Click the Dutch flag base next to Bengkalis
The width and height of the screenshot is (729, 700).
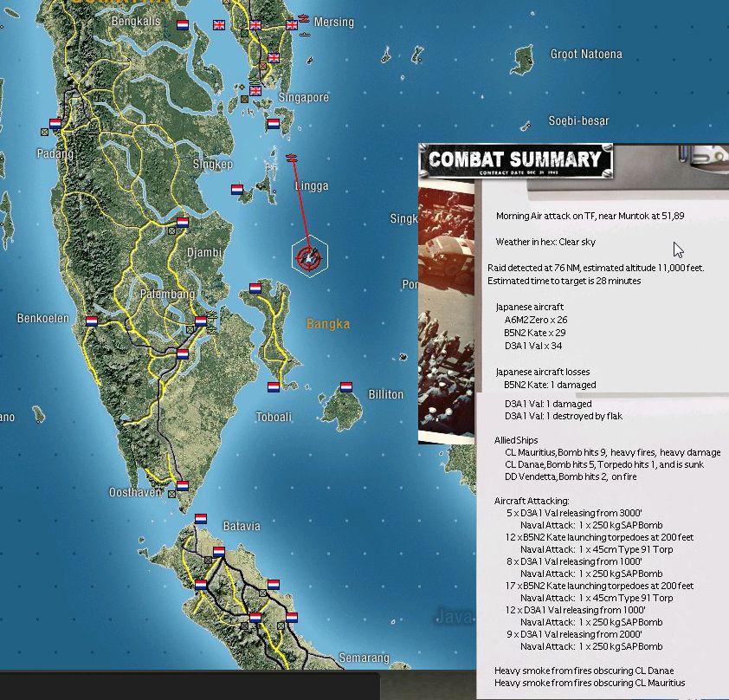pyautogui.click(x=183, y=24)
